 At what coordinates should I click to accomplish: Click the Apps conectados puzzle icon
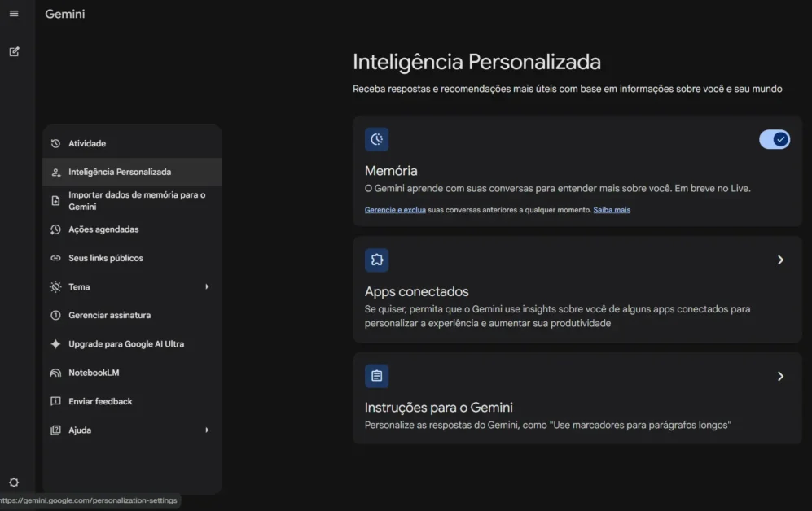tap(376, 260)
